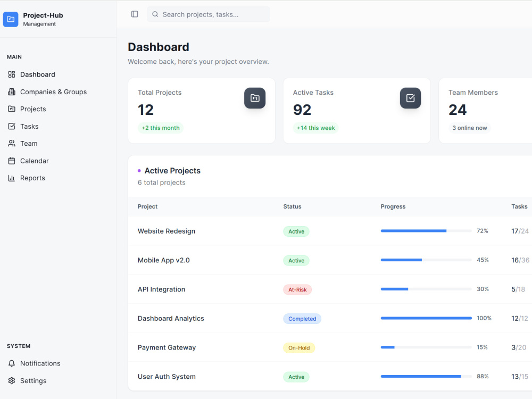Click the Active status badge for Website Redesign
Viewport: 532px width, 399px height.
(296, 231)
